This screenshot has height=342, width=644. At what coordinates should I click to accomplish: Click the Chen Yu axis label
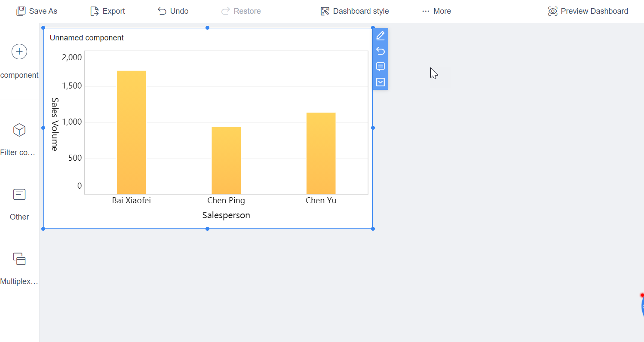pos(321,201)
